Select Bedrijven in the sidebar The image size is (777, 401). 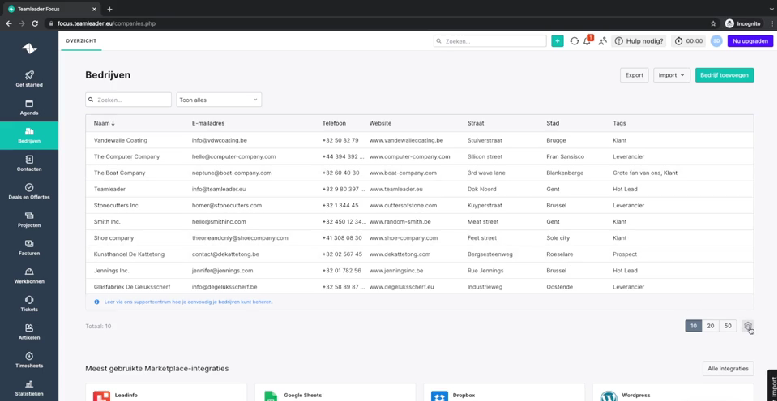[29, 135]
